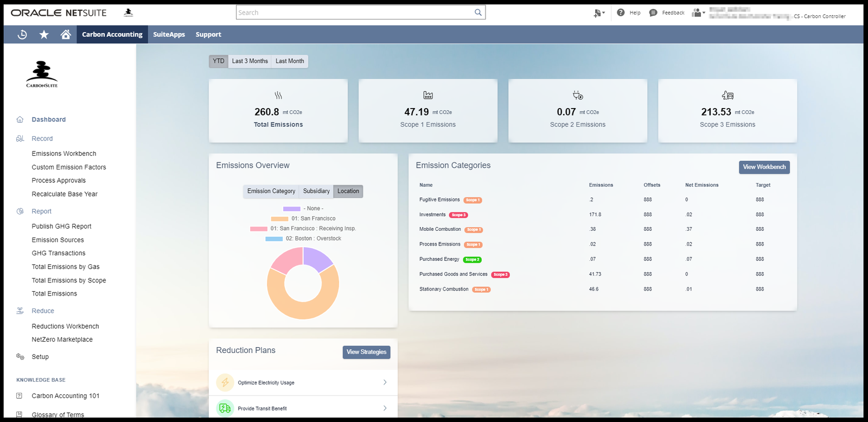Switch range to Last 3 Months

click(x=250, y=61)
